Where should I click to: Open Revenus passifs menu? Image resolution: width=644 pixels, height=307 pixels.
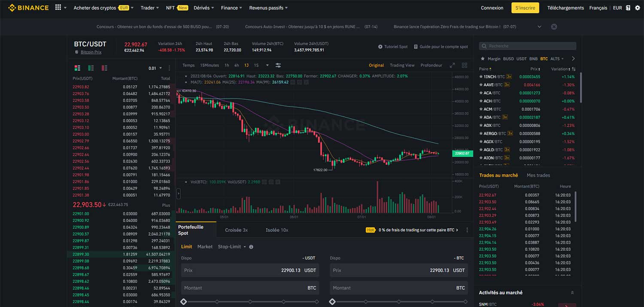[x=268, y=8]
